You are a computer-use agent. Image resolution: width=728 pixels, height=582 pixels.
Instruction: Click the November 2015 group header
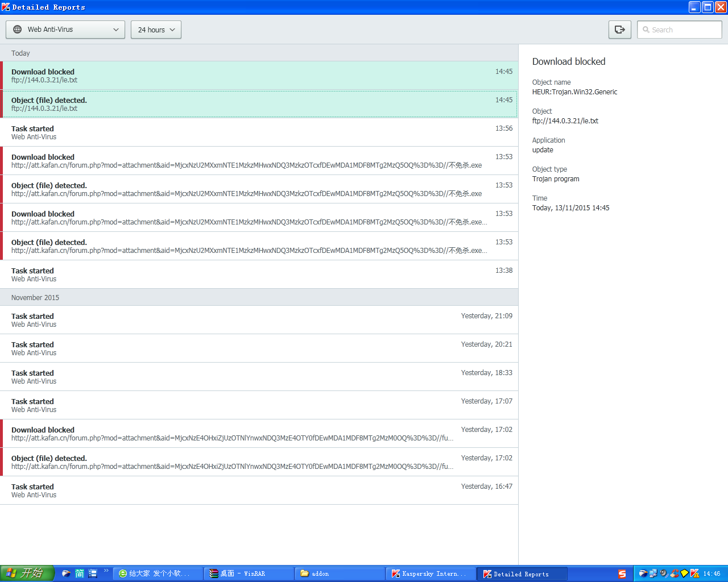click(x=259, y=297)
